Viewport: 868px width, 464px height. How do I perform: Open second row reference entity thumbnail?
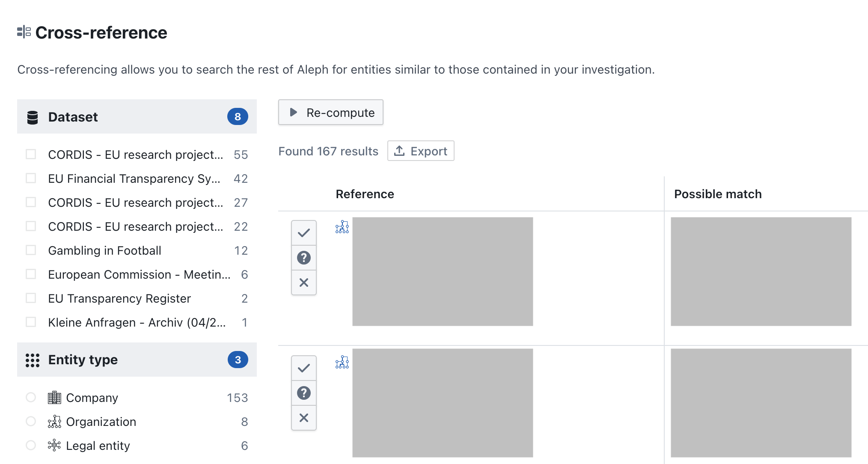443,403
